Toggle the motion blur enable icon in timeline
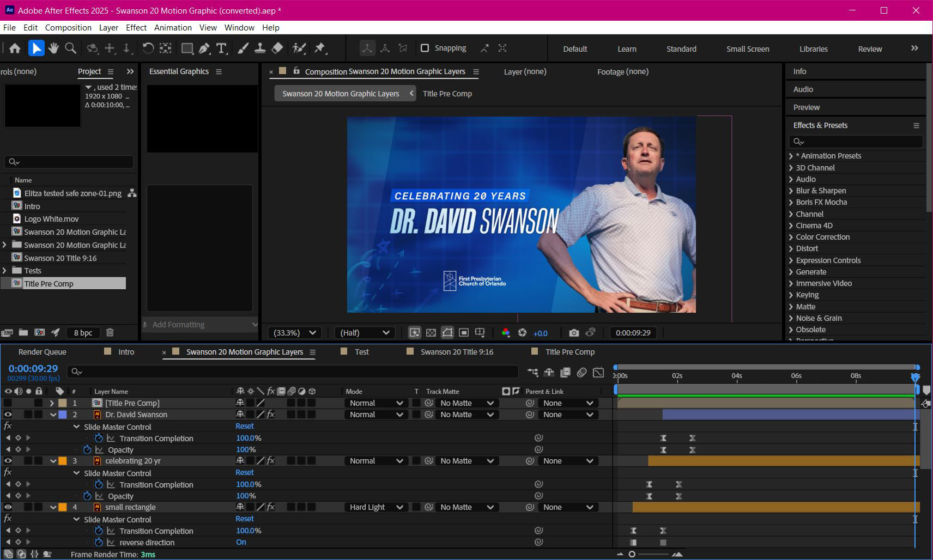The width and height of the screenshot is (933, 560). [x=581, y=372]
